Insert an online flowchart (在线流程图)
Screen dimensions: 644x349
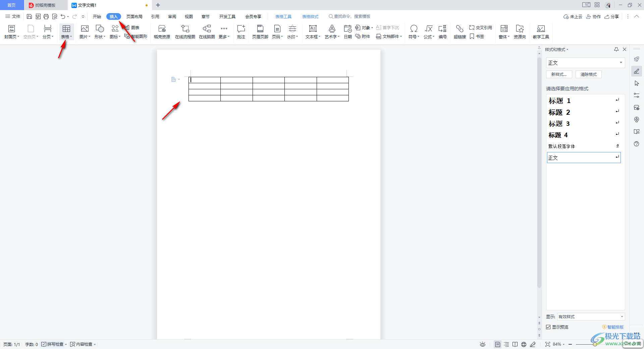[185, 32]
